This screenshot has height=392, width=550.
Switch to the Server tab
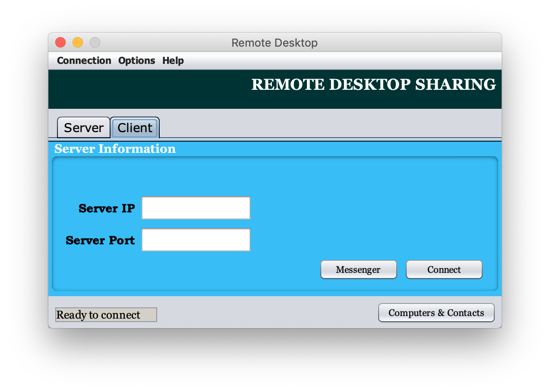[x=84, y=128]
